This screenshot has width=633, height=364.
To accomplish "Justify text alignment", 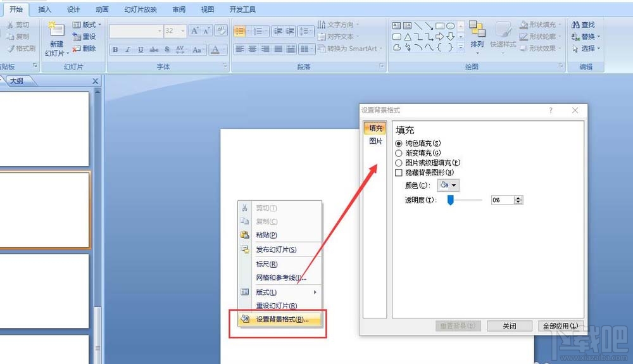I will click(x=278, y=49).
